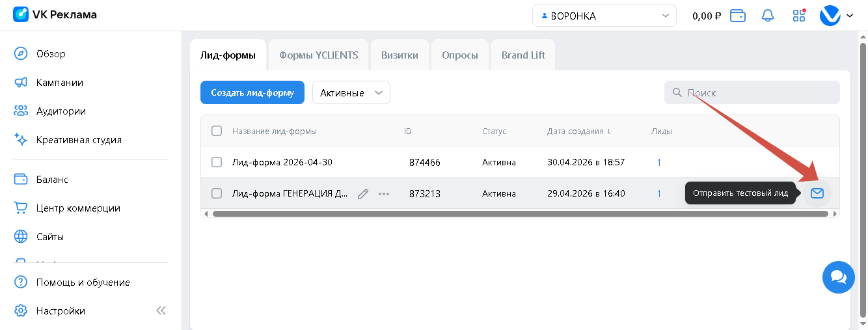Open the Активные status filter dropdown
This screenshot has width=868, height=330.
point(351,93)
